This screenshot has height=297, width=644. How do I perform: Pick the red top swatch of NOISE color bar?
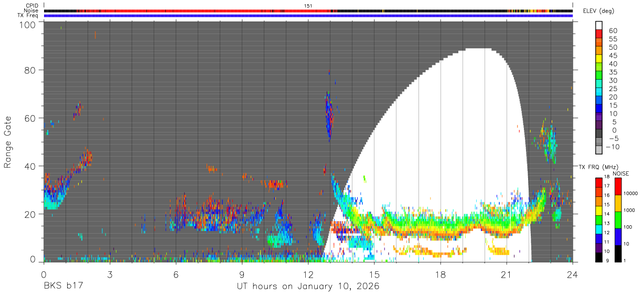tap(618, 185)
